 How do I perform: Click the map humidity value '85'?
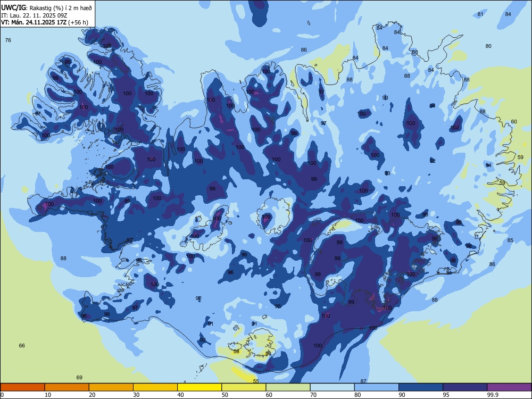[510, 240]
